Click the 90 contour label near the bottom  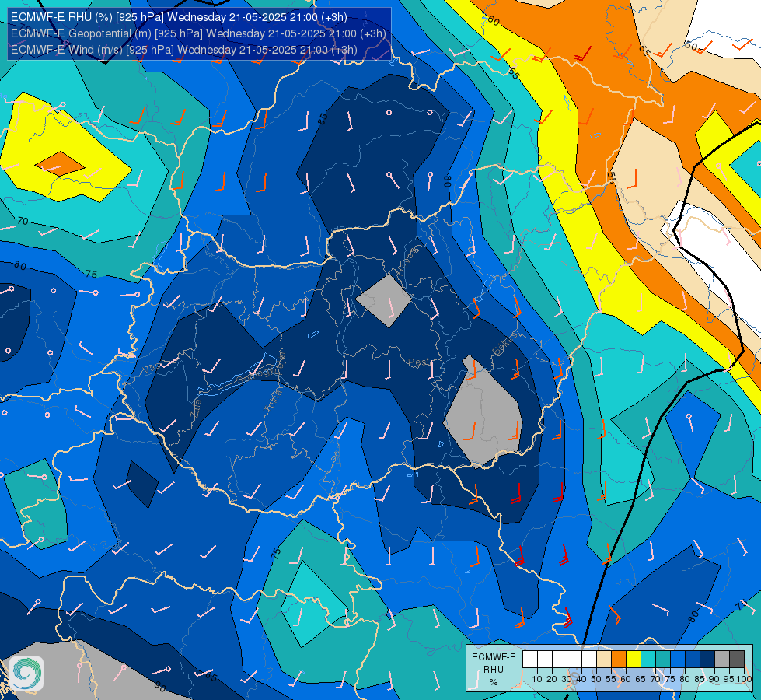pos(160,685)
